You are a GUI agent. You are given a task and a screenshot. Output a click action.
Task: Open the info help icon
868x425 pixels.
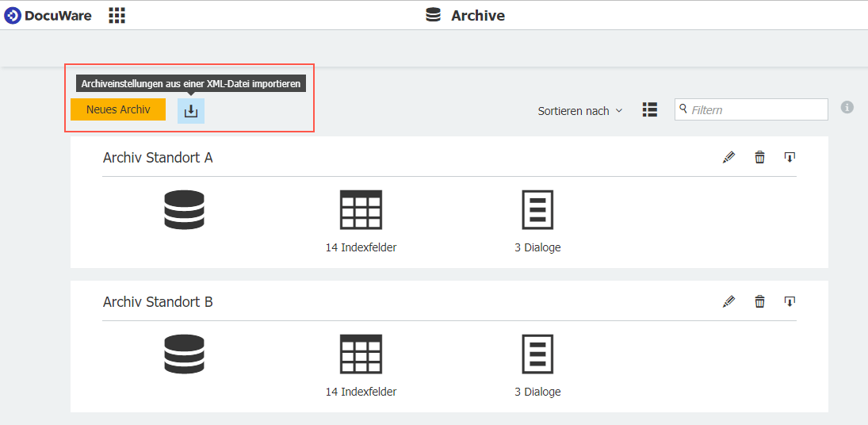(847, 107)
